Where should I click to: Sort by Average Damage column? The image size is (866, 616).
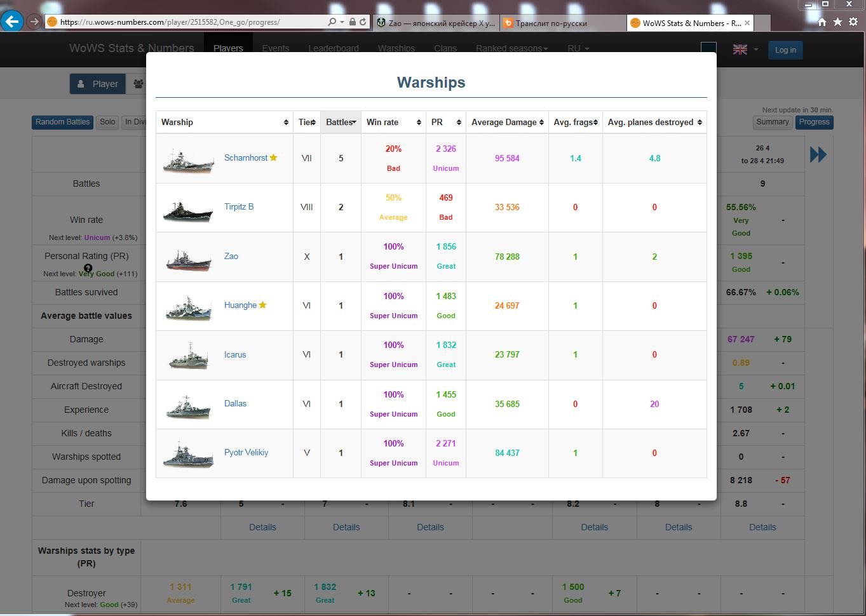pyautogui.click(x=507, y=122)
